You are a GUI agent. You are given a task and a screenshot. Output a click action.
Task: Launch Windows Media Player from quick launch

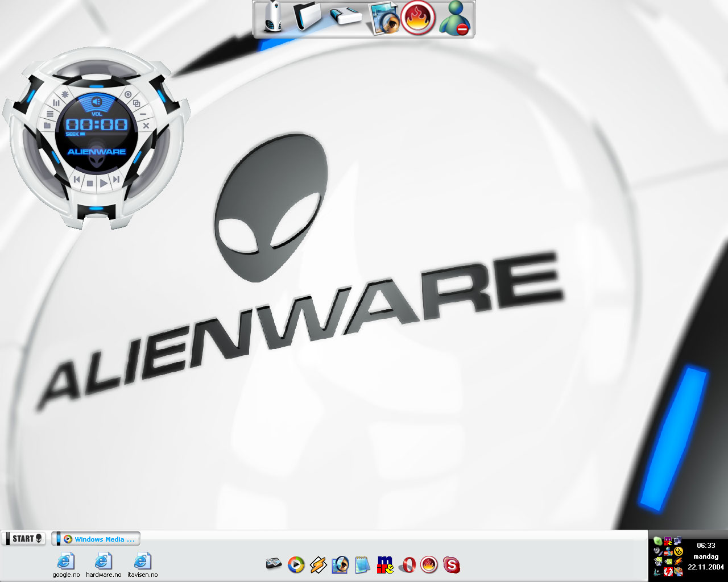(x=296, y=565)
